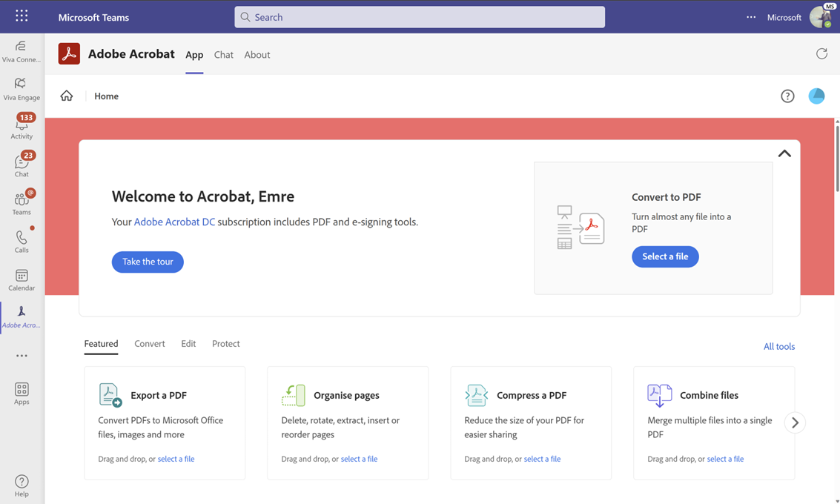
Task: Open the Adobe Acrobat DC link
Action: [175, 222]
